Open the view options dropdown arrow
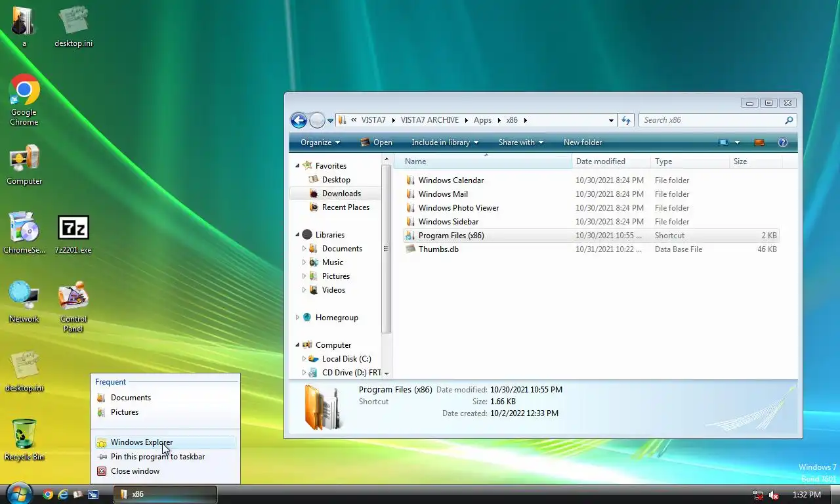 [x=737, y=142]
